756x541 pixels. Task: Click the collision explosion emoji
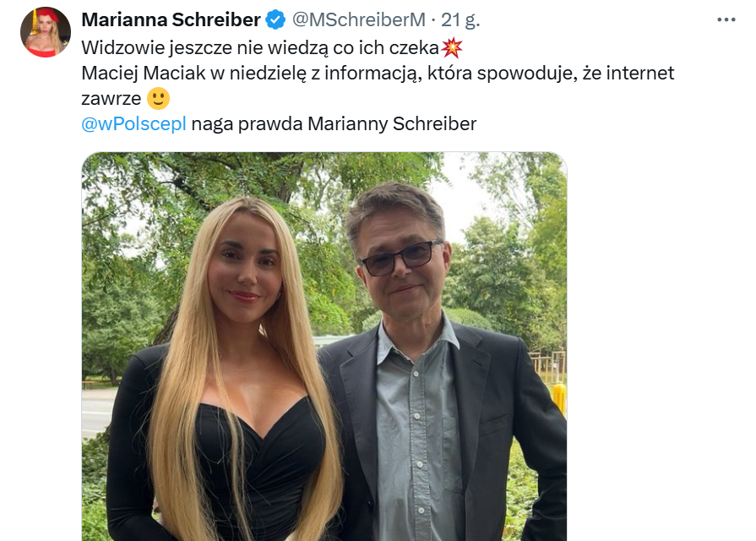click(452, 47)
